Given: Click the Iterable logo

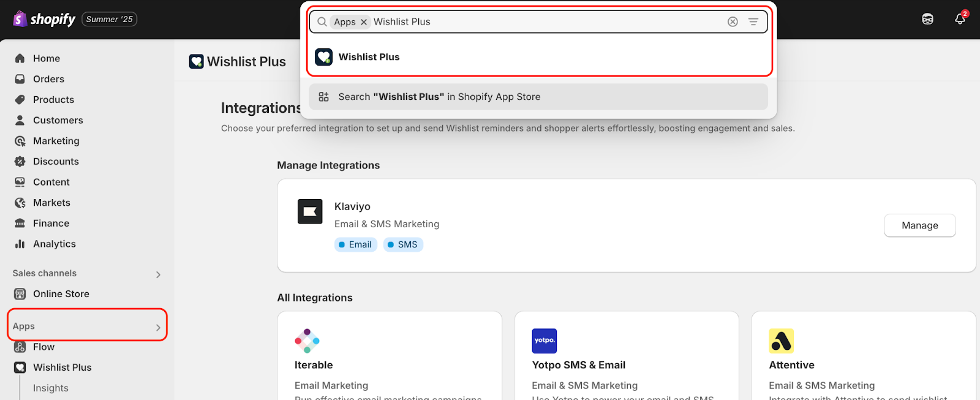Looking at the screenshot, I should click(307, 341).
